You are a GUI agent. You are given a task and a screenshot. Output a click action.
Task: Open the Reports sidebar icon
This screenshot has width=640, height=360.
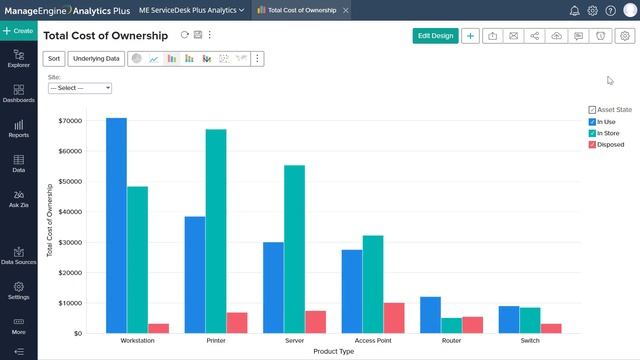18,129
